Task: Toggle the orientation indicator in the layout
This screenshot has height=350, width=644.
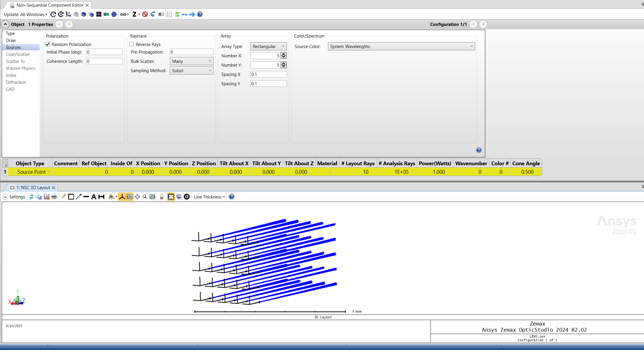Action: click(x=122, y=197)
